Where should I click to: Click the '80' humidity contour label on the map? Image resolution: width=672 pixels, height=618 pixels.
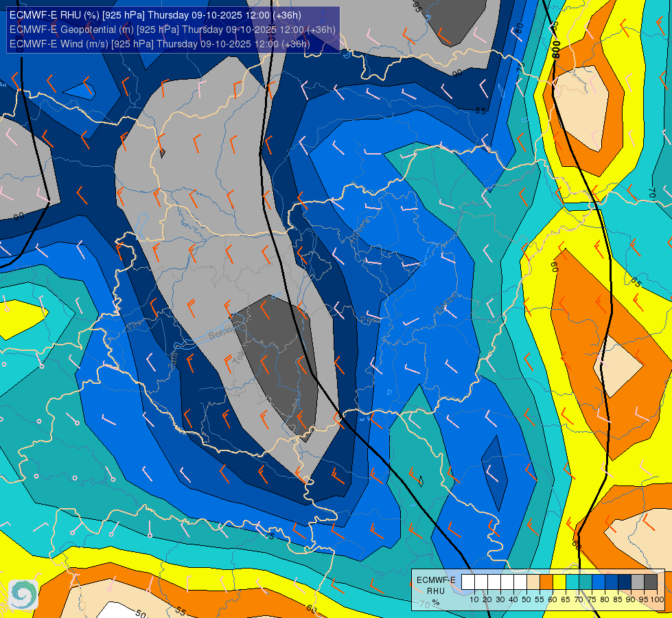click(x=519, y=28)
